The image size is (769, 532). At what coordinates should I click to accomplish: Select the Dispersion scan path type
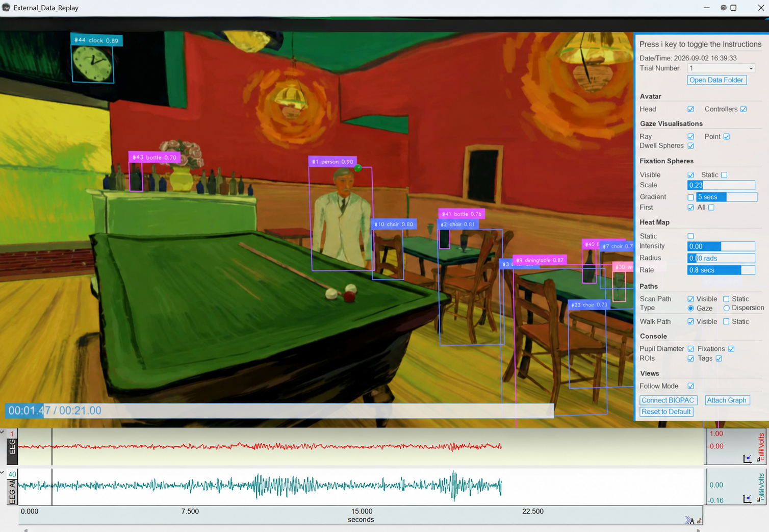tap(726, 308)
